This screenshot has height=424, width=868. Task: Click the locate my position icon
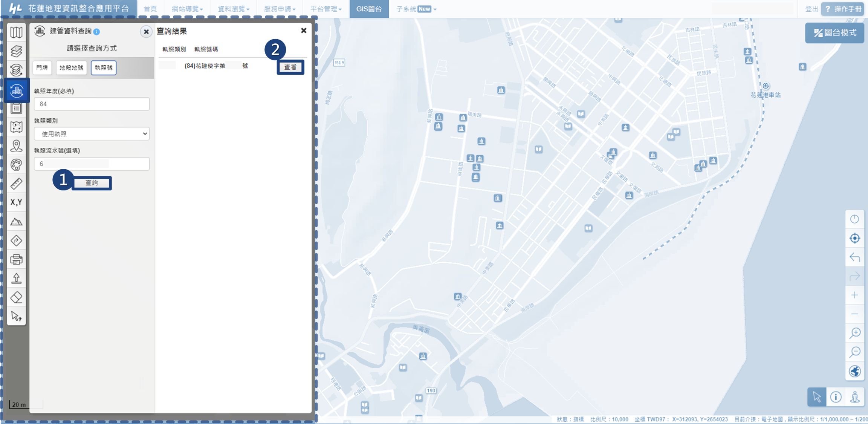pyautogui.click(x=854, y=238)
